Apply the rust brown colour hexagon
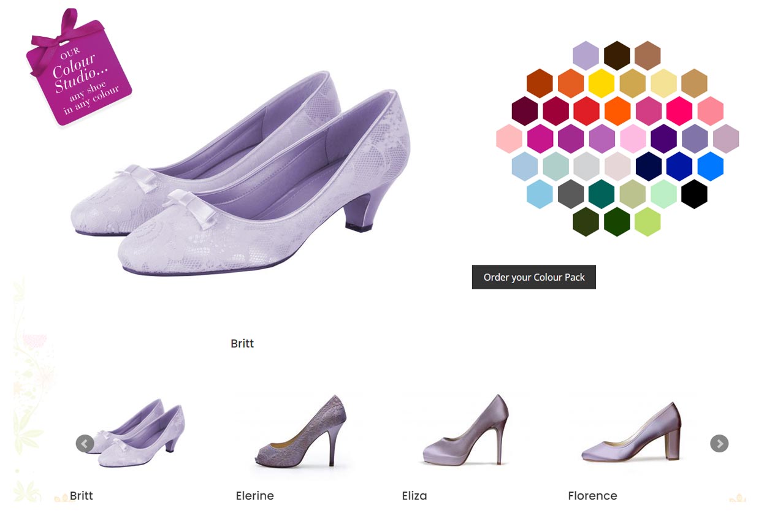This screenshot has width=775, height=532. tap(540, 83)
